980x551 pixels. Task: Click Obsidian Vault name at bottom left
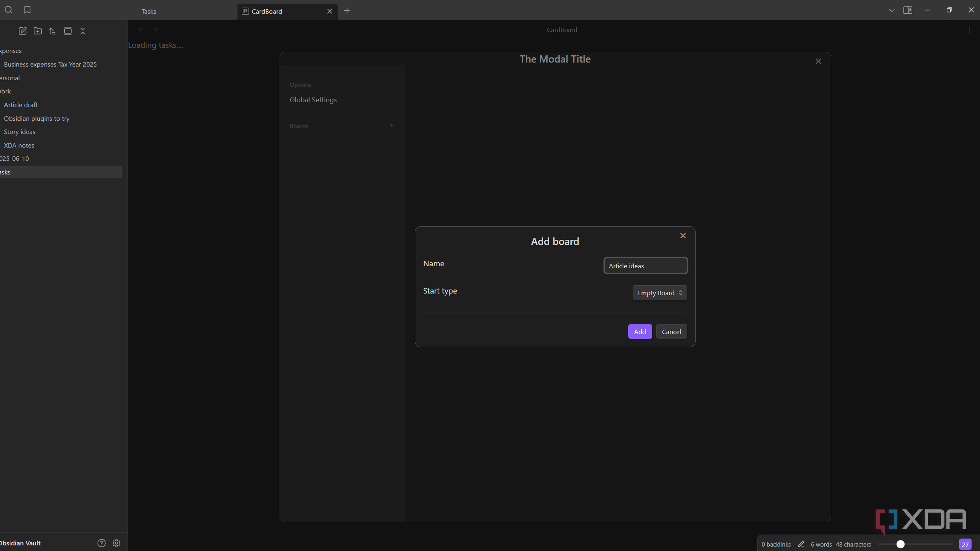20,543
